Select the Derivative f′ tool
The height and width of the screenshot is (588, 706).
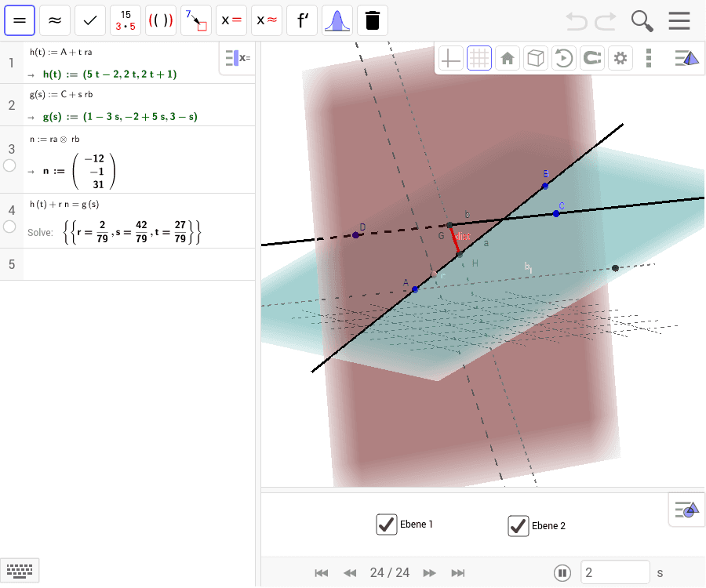302,20
